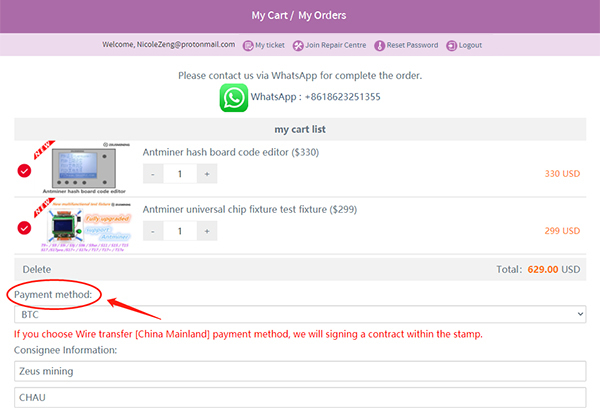Increase quantity of hash board code editor
Viewport: 600px width, 410px height.
pyautogui.click(x=207, y=173)
